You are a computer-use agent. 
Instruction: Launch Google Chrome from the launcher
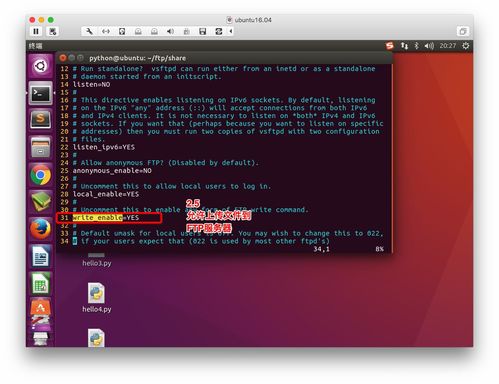[40, 175]
